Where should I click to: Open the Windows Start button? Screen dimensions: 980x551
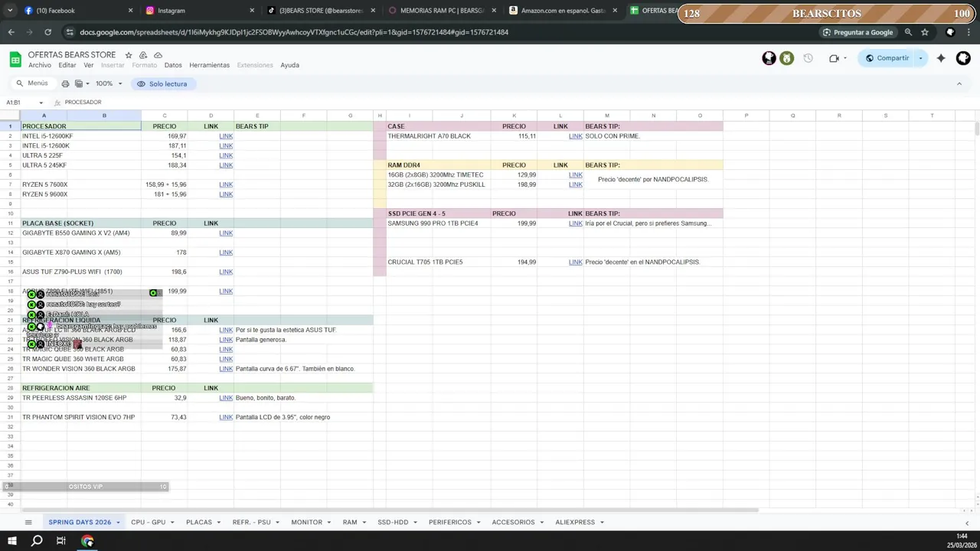tap(11, 541)
